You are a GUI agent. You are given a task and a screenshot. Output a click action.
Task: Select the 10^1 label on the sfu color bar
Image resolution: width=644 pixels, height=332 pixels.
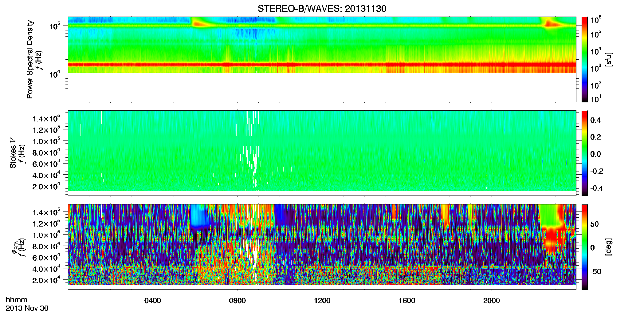[x=596, y=99]
